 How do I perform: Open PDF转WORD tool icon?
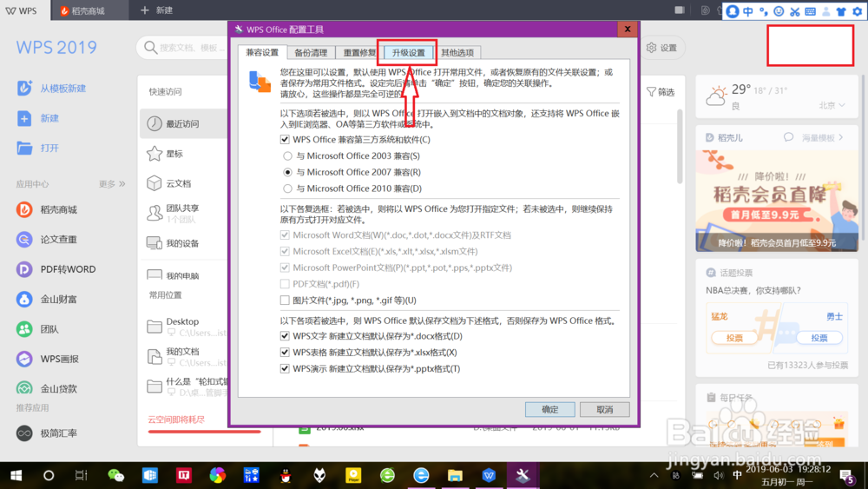coord(24,269)
